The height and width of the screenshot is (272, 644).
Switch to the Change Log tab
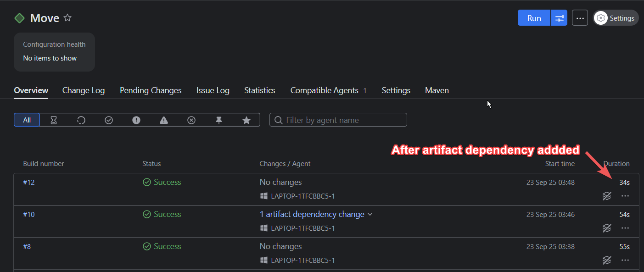[x=84, y=90]
